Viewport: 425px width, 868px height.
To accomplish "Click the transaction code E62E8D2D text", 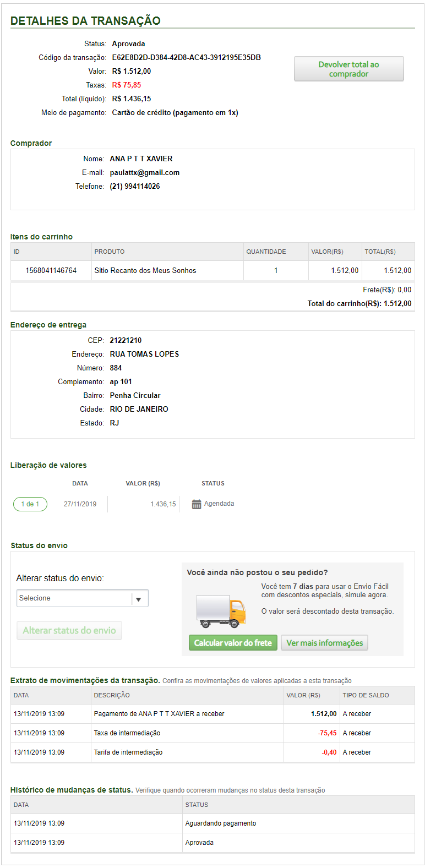I will 186,58.
